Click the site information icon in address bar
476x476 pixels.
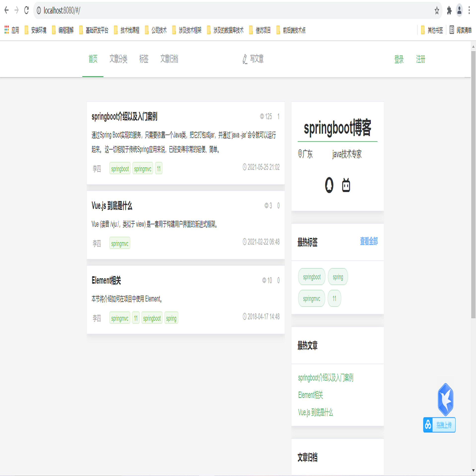(39, 10)
